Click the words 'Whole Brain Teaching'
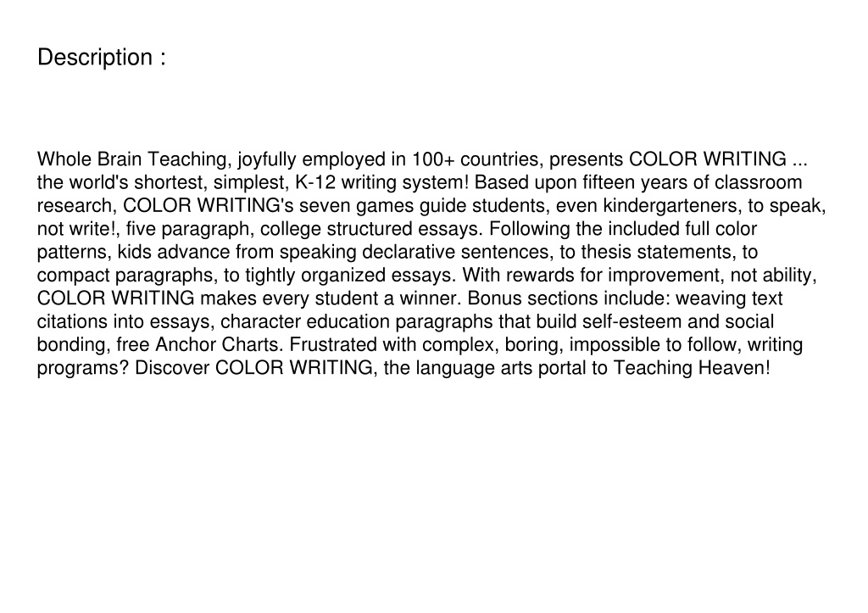 pyautogui.click(x=131, y=159)
